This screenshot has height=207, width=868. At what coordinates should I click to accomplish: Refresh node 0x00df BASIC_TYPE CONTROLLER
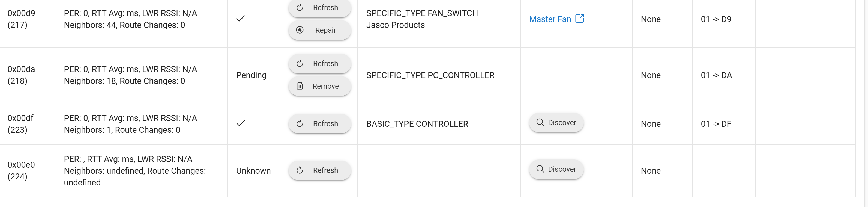319,124
